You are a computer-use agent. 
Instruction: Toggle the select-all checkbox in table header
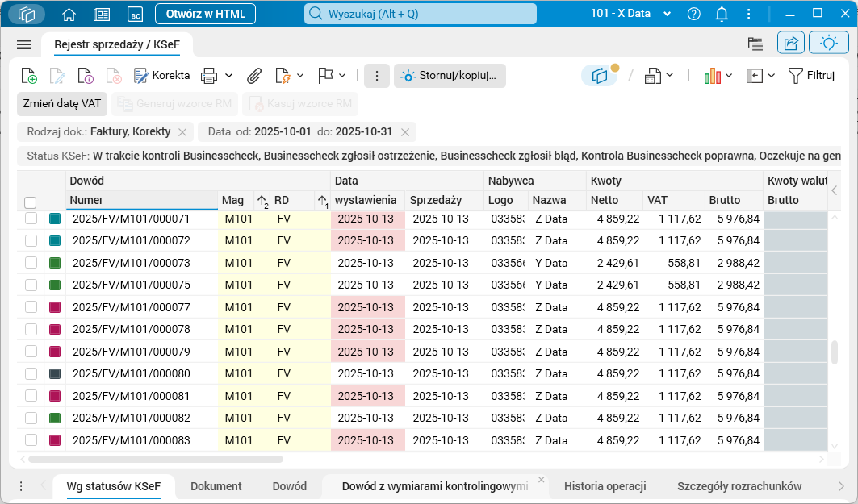31,202
